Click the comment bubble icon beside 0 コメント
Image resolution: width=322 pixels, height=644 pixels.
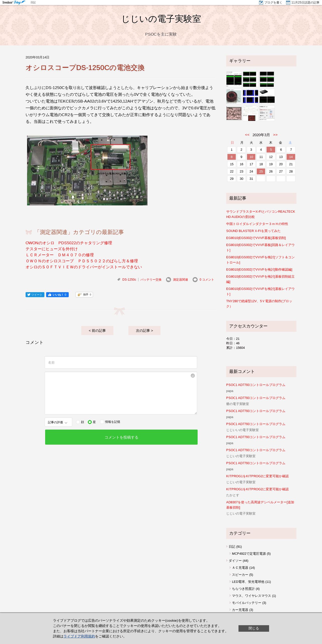coord(195,280)
